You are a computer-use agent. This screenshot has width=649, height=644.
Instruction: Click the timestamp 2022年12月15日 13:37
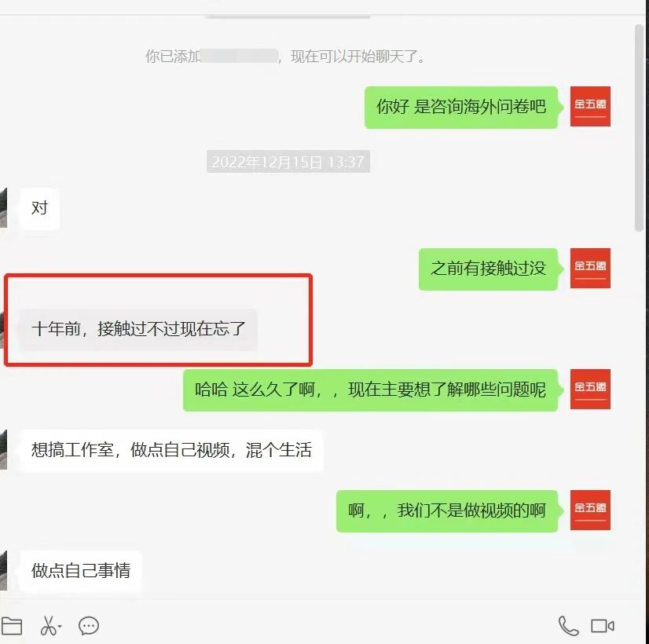tap(288, 161)
